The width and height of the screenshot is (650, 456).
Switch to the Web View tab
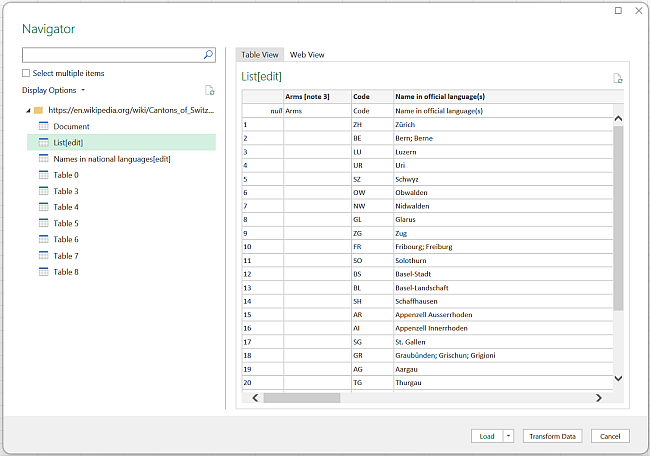[x=307, y=55]
